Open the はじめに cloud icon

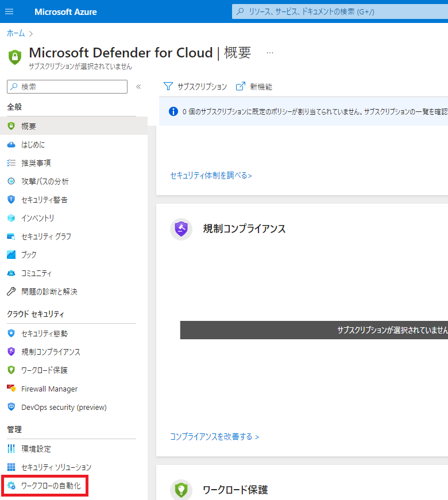click(11, 145)
